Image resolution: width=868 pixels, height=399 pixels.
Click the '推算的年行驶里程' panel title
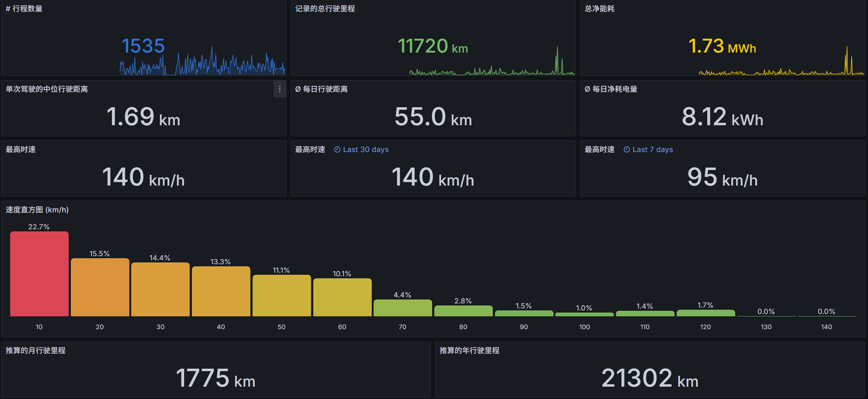pos(469,350)
